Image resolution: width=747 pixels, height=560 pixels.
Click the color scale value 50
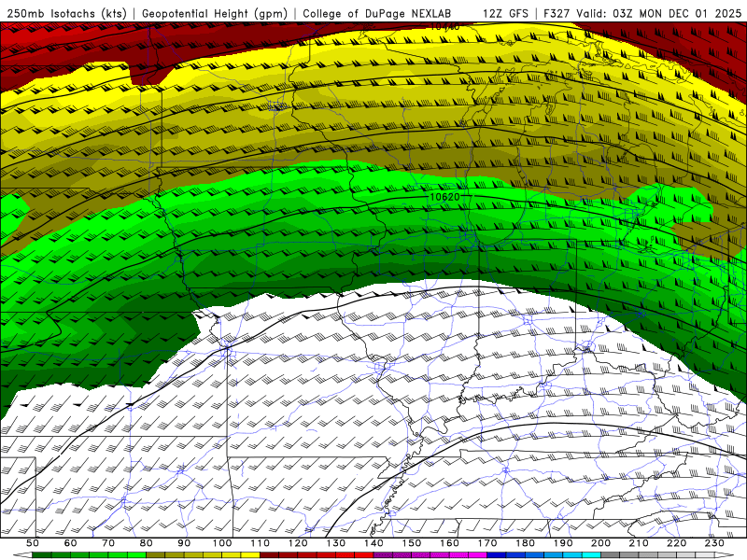click(x=33, y=543)
